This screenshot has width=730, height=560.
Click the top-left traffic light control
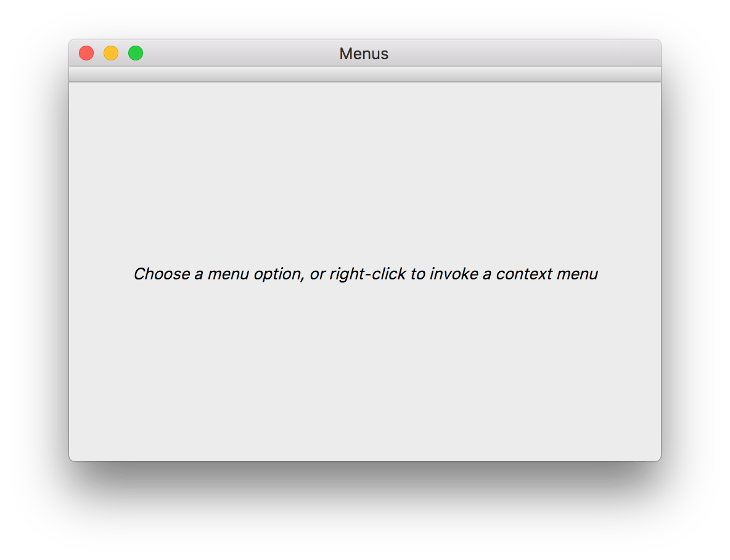click(86, 53)
